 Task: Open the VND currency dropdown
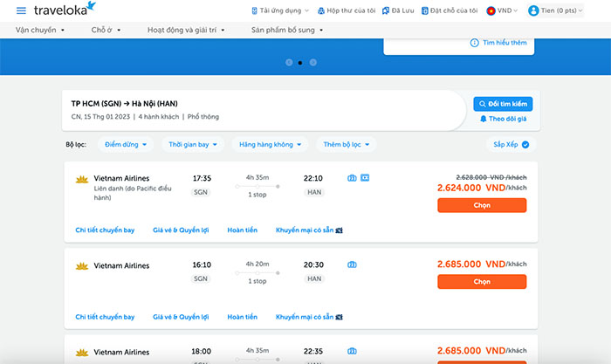point(503,11)
